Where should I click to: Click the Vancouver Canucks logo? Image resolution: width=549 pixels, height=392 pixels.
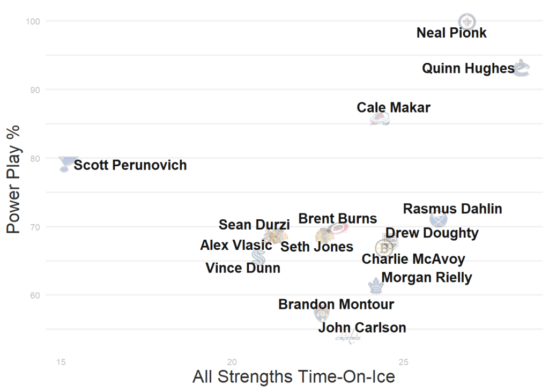522,69
